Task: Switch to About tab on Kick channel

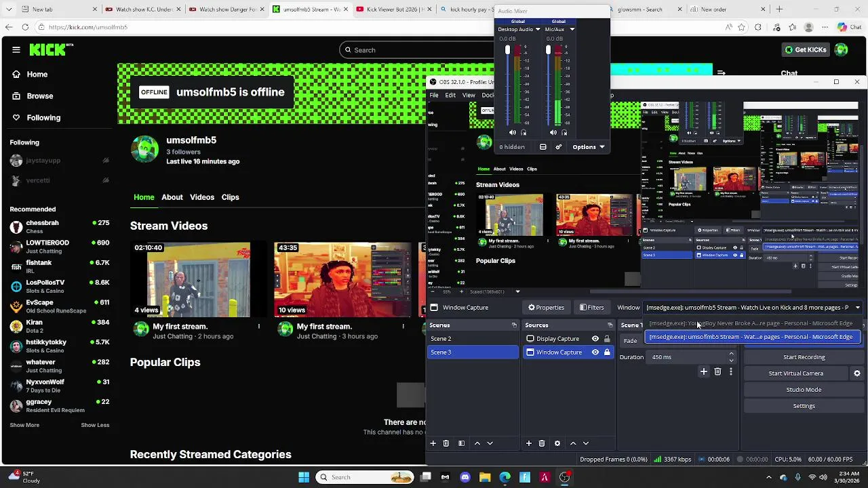Action: point(172,197)
